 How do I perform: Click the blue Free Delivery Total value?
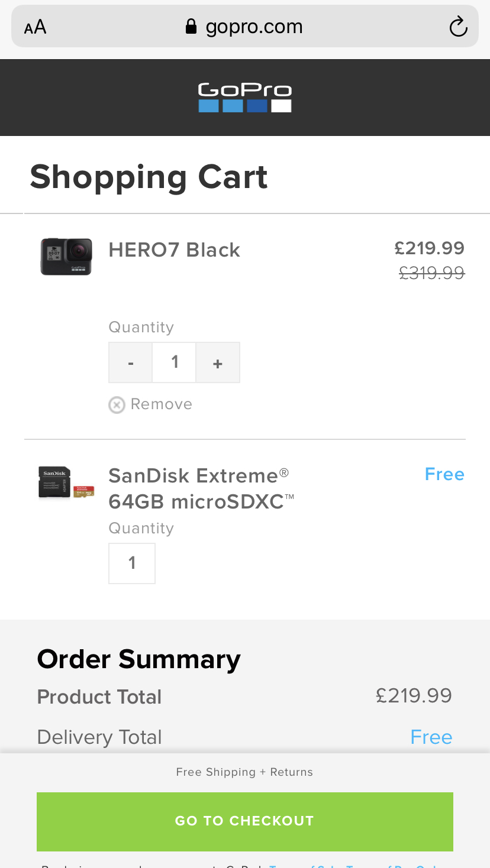click(431, 737)
